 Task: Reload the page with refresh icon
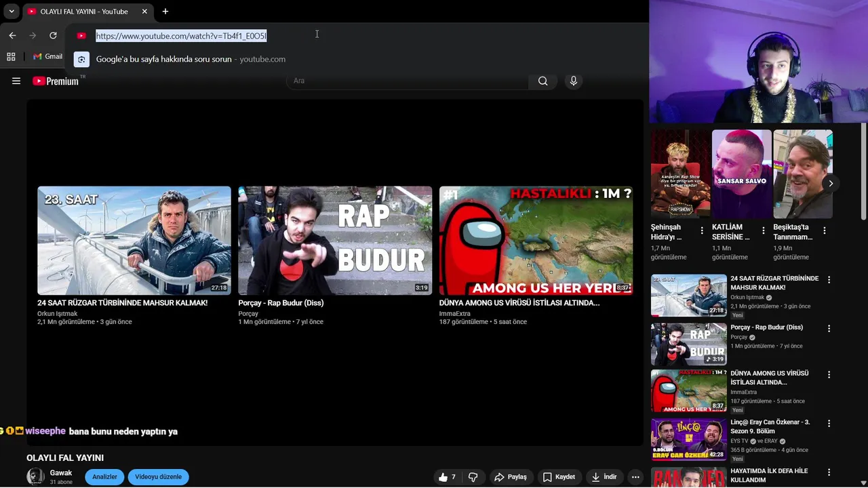point(53,35)
